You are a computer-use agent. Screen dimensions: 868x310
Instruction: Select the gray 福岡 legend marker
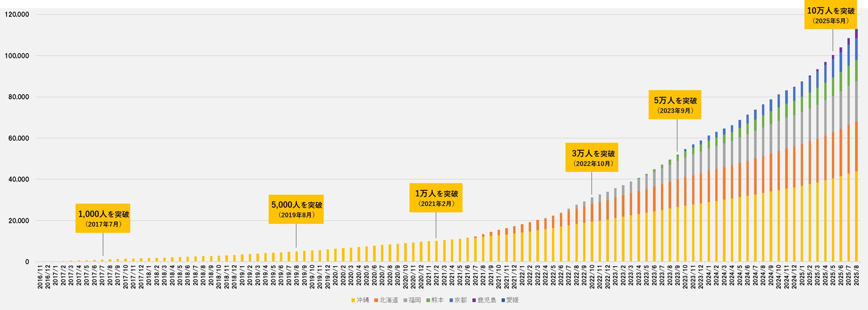pos(405,300)
